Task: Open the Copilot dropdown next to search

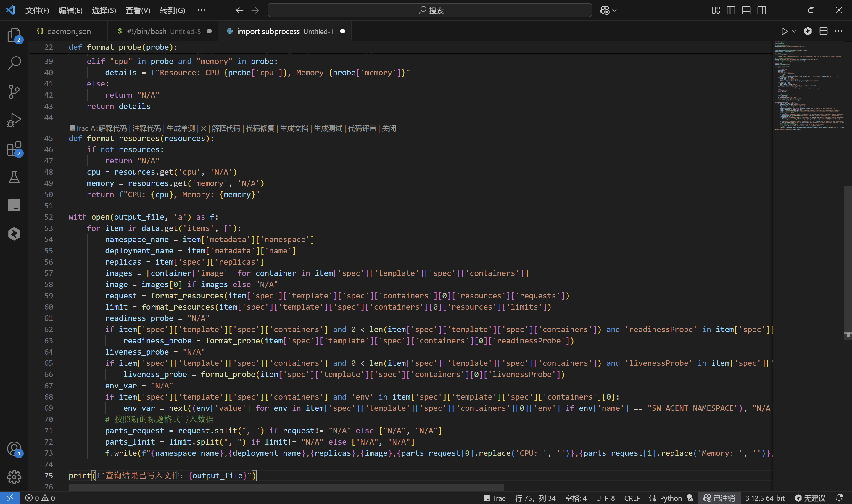Action: (x=614, y=10)
